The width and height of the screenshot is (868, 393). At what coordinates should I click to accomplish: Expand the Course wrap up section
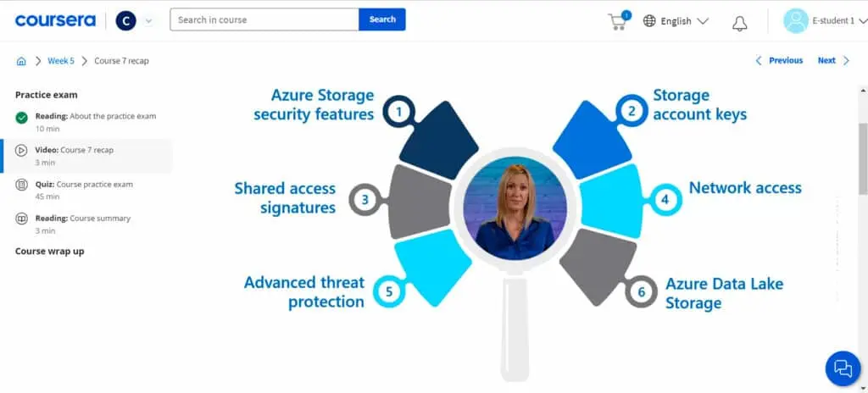50,252
